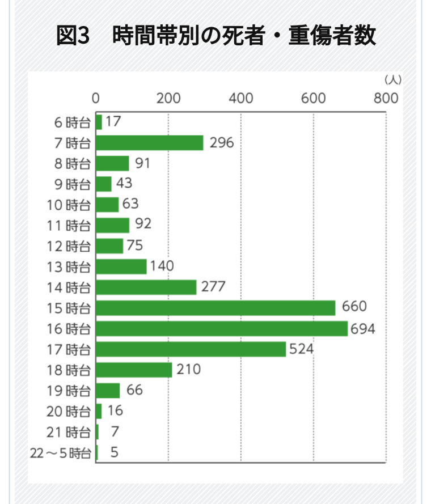The width and height of the screenshot is (431, 504).
Task: Select the 22〜5時台 row label
Action: pos(60,452)
